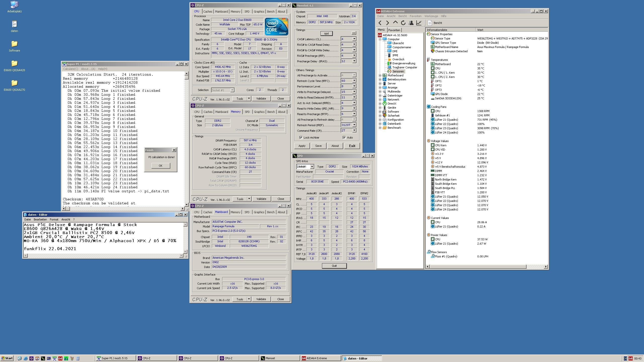Click Intel Core 2 Duo logo in CPU-Z

click(276, 26)
